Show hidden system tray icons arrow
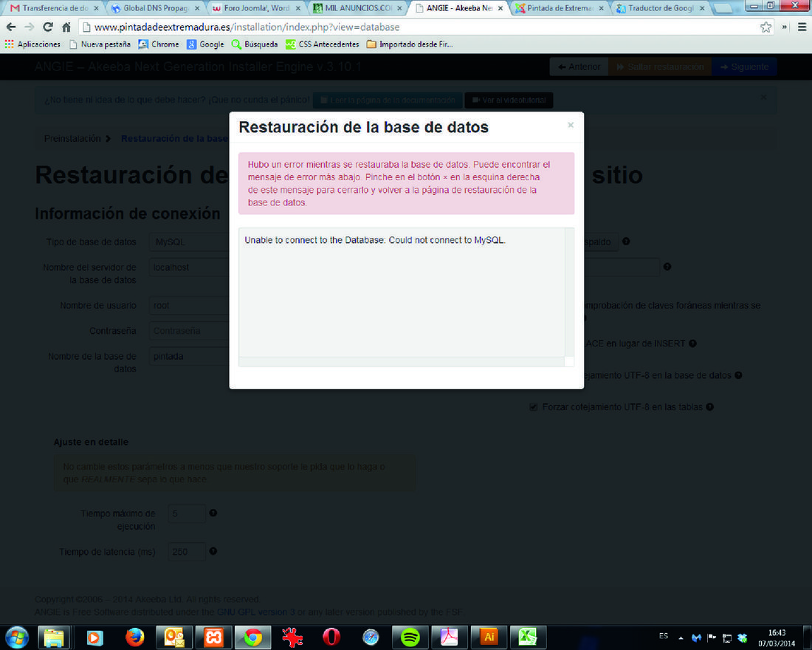The image size is (812, 650). tap(681, 638)
